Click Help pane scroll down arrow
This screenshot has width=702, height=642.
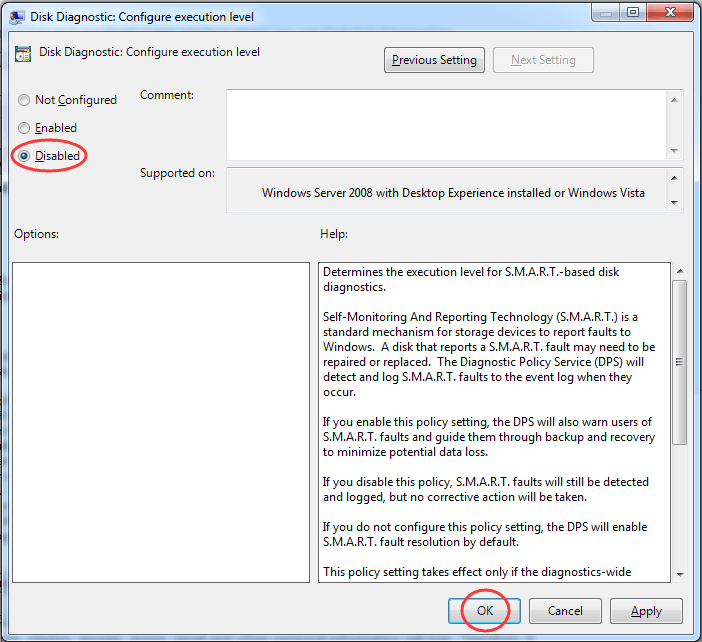pos(680,574)
